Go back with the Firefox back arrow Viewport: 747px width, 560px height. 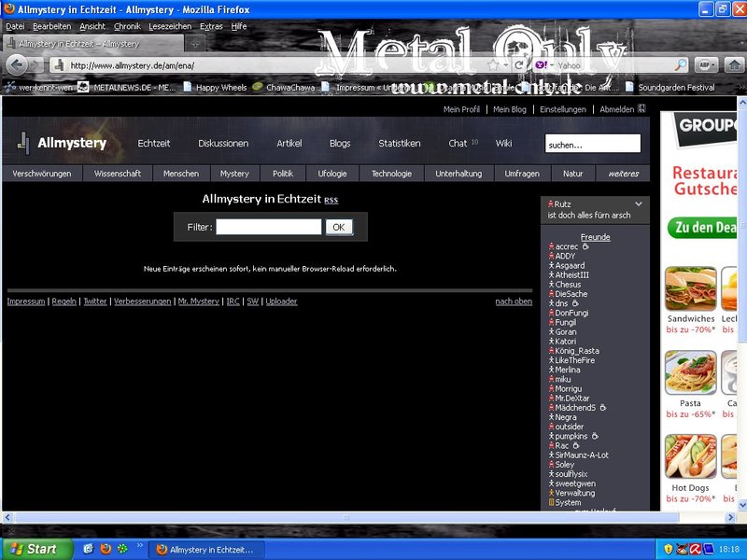tap(17, 64)
